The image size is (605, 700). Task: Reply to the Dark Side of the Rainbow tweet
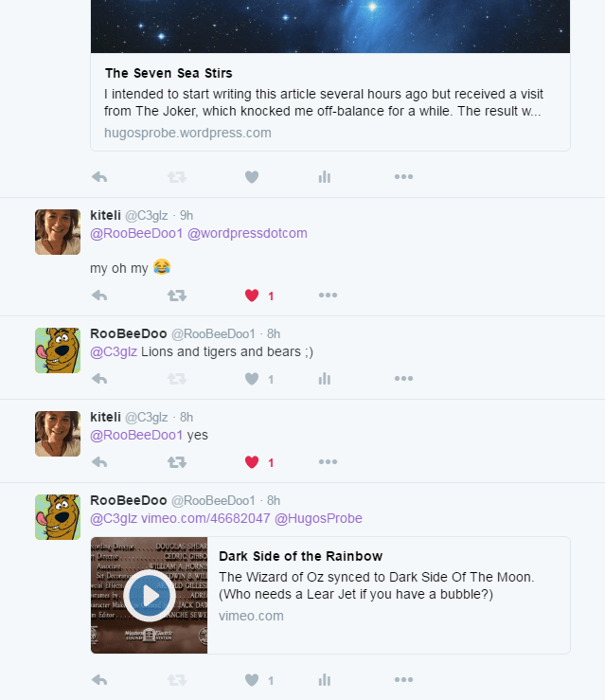click(x=99, y=680)
